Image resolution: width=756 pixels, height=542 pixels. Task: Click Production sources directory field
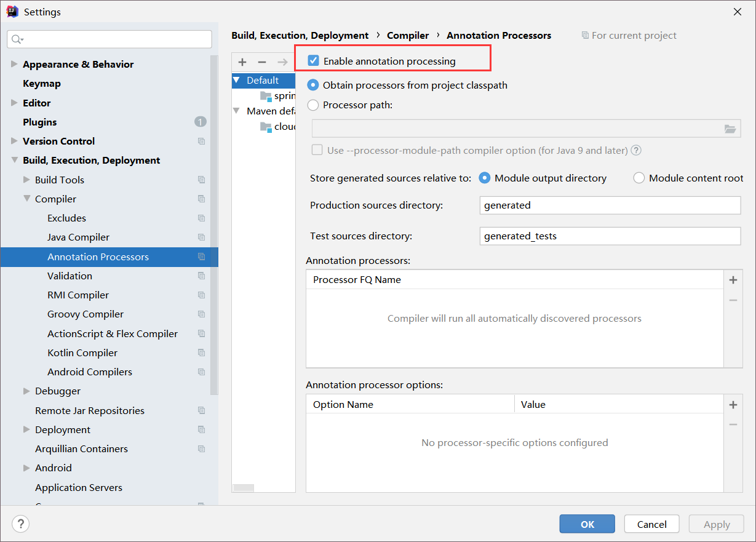coord(610,205)
